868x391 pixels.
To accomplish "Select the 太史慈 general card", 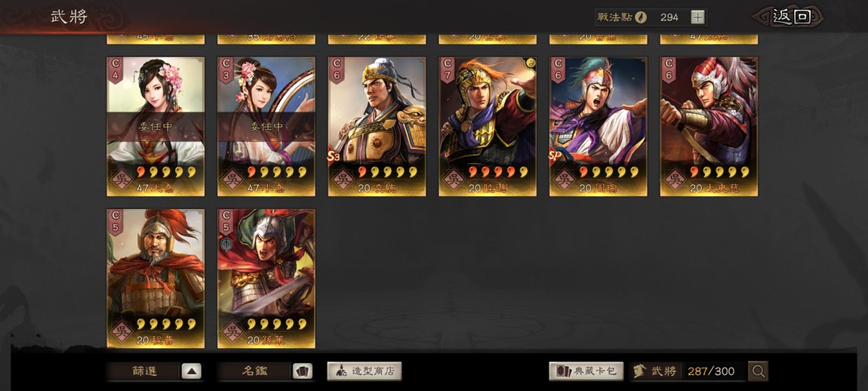I will pos(709,126).
